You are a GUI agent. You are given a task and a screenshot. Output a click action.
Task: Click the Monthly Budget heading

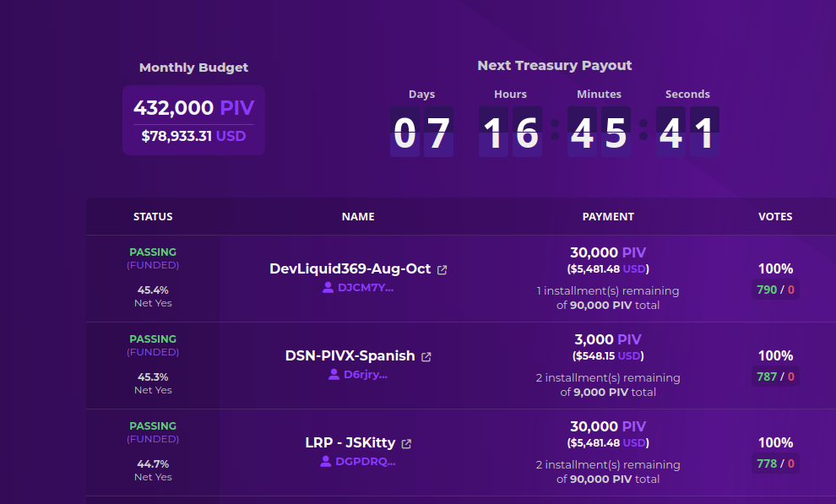tap(193, 68)
